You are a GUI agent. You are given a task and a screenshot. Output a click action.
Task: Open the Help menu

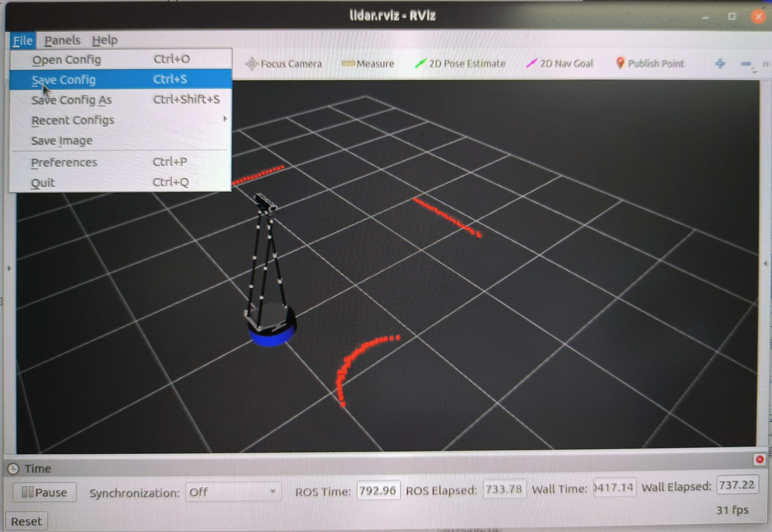point(105,40)
